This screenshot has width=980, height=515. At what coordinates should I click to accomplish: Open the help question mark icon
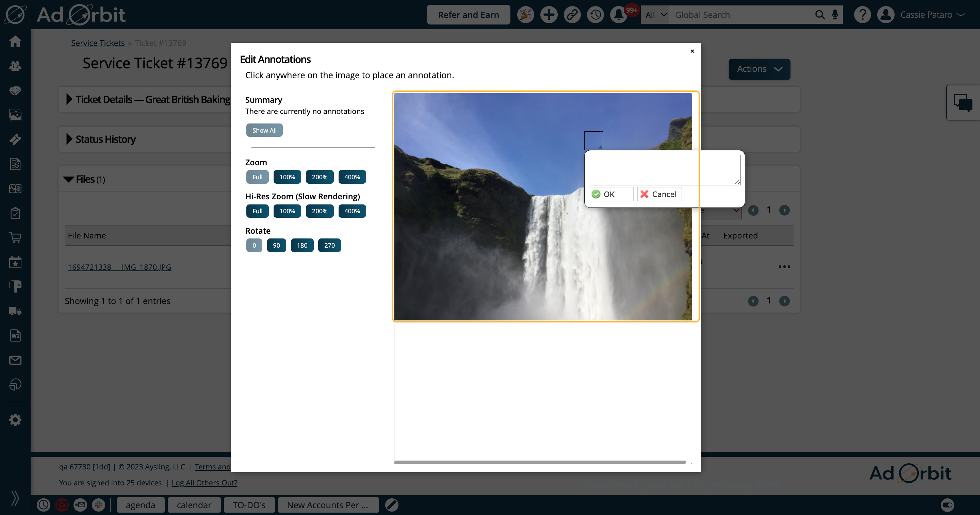(863, 15)
